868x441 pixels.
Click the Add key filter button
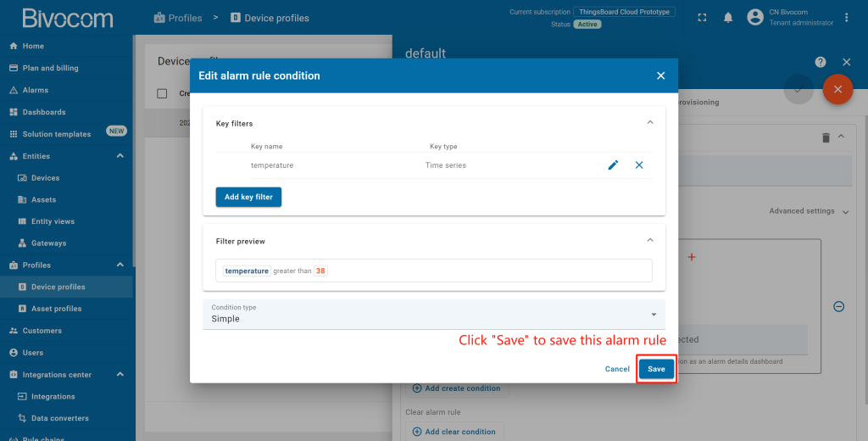coord(248,197)
